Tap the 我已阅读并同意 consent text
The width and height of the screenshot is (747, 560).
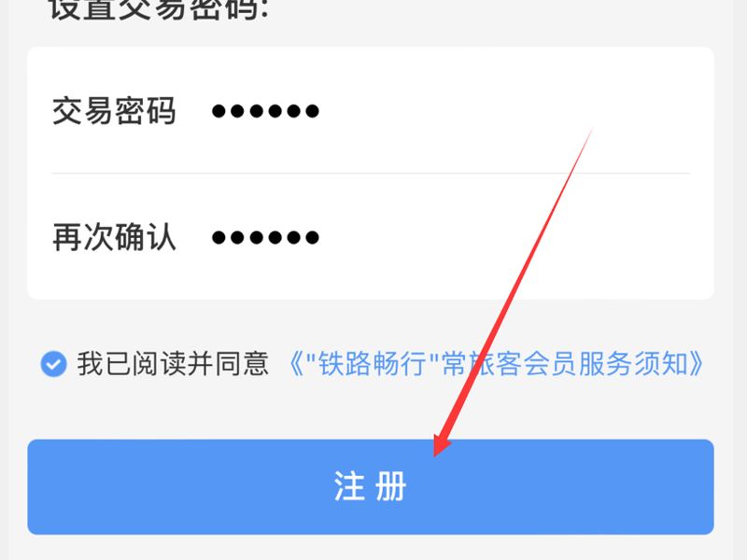tap(173, 364)
